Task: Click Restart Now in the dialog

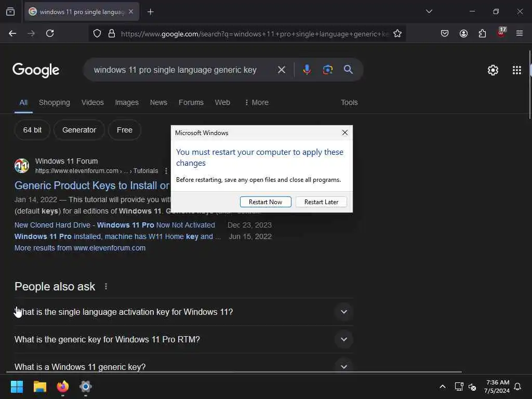Action: (265, 202)
